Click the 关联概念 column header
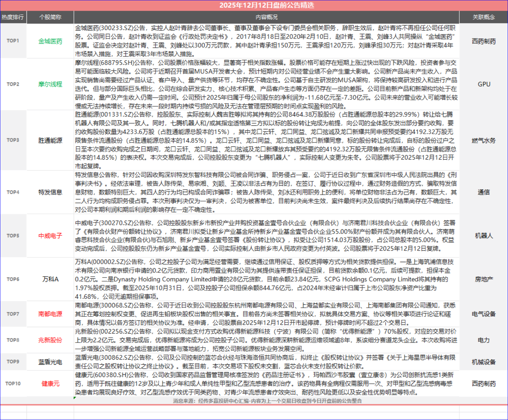 click(484, 17)
